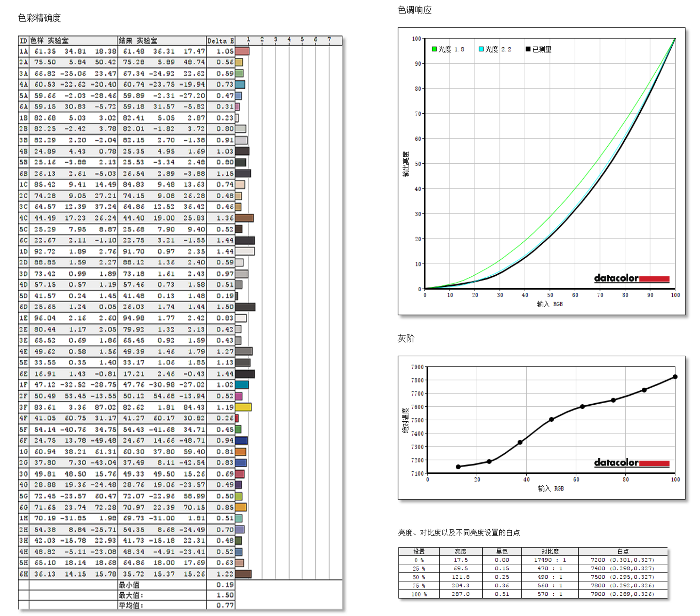Click the 平均值 average value row

(x=130, y=605)
